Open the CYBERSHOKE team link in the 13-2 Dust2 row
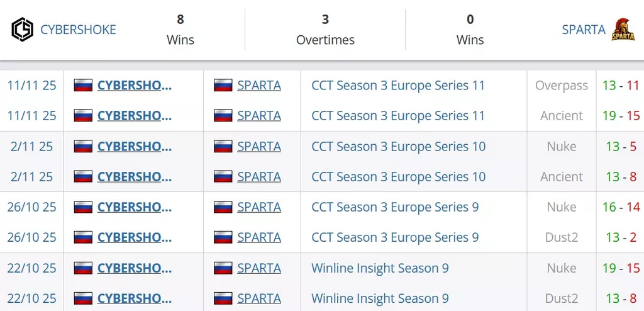Image resolution: width=644 pixels, height=311 pixels. 135,237
